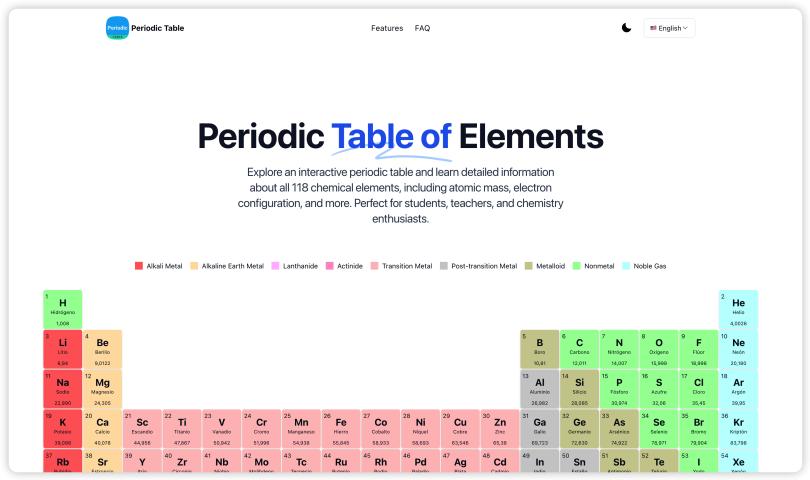Select the Transition Metal legend item
The image size is (810, 480).
[404, 266]
